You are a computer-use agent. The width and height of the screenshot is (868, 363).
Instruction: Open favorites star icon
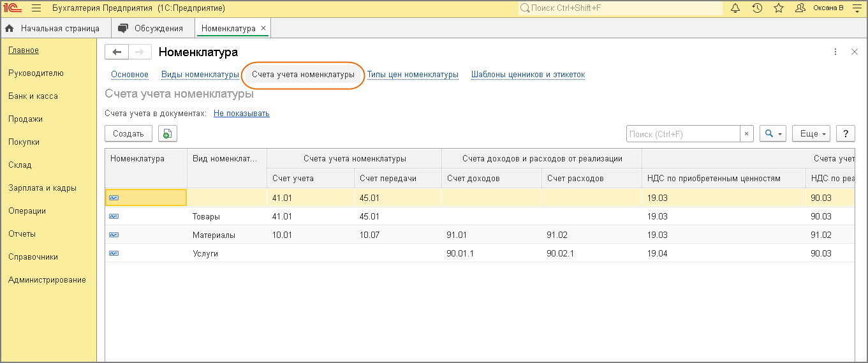(x=779, y=8)
